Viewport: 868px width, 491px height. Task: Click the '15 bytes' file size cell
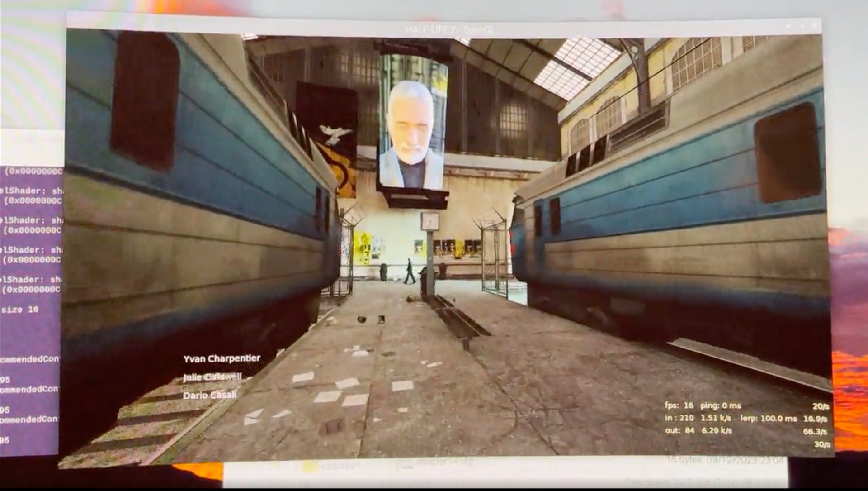point(684,460)
